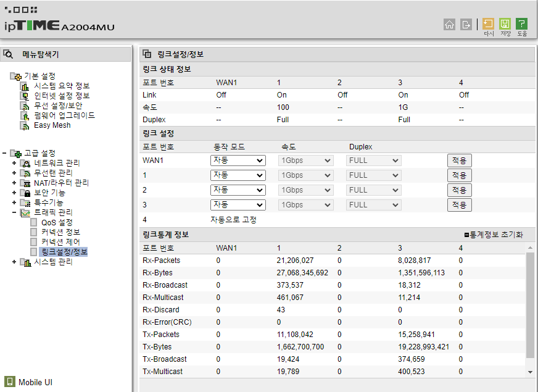
Task: Click the logout icon in header
Action: click(x=466, y=24)
